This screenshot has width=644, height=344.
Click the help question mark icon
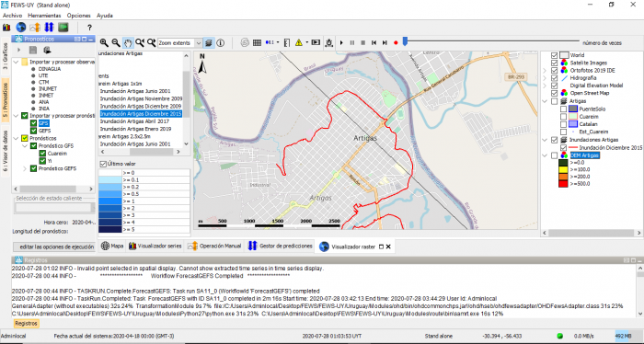coord(89,28)
